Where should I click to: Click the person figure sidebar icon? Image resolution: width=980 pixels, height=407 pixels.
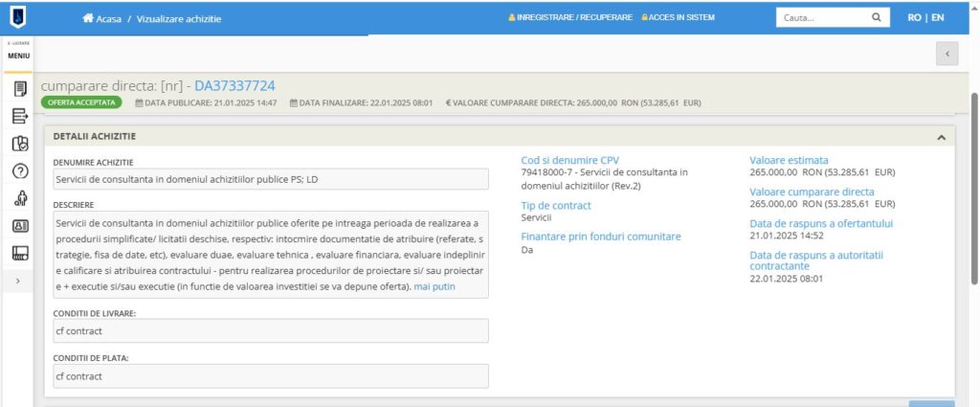[20, 198]
